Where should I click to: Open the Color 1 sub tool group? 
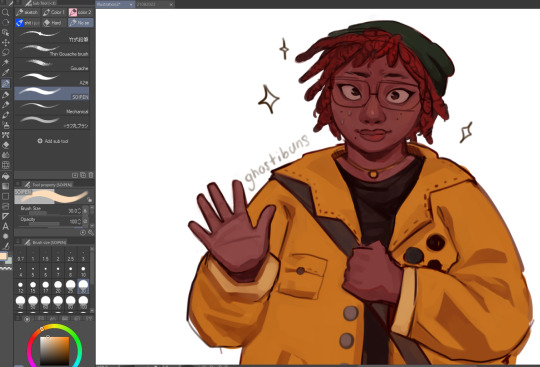(54, 12)
